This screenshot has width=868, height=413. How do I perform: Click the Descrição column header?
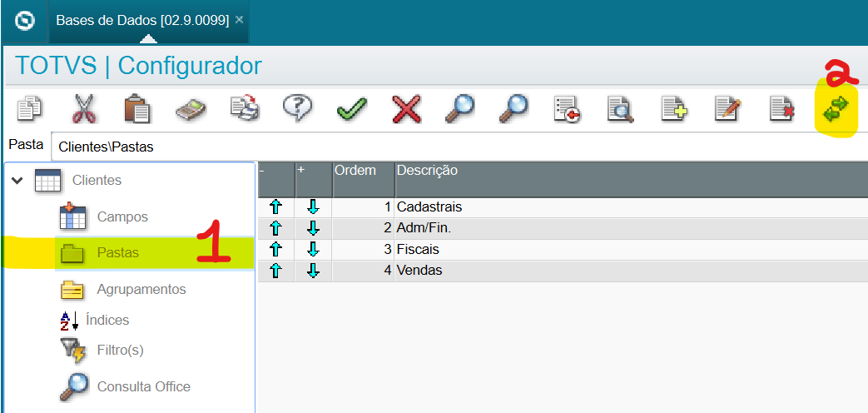coord(631,180)
